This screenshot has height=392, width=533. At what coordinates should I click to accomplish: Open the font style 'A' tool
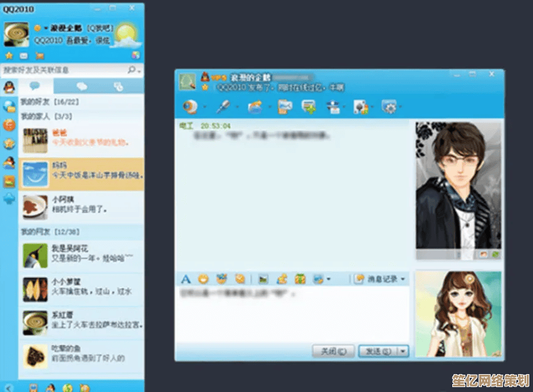click(185, 279)
